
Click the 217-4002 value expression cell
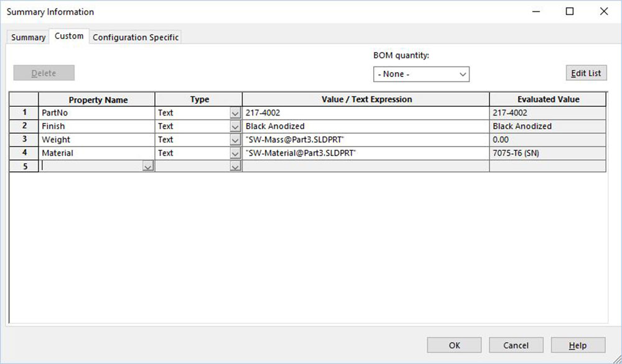366,113
